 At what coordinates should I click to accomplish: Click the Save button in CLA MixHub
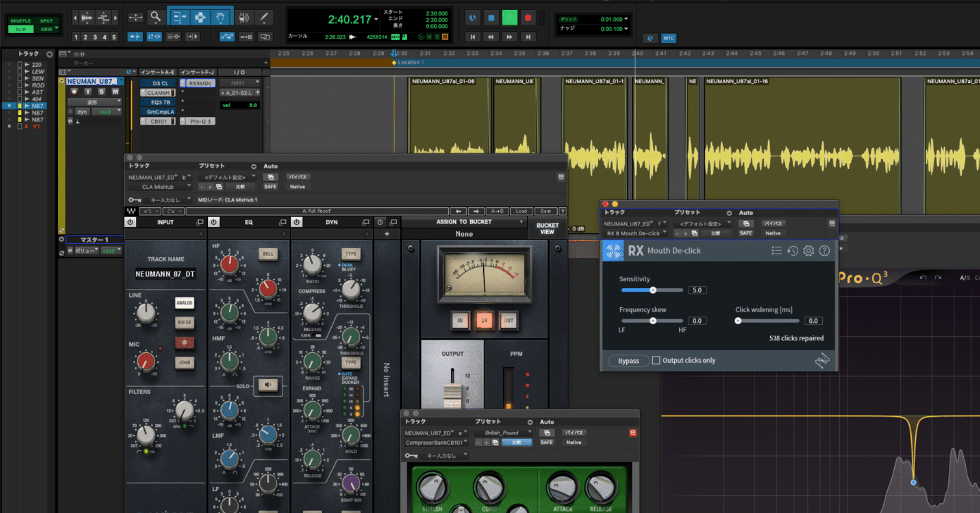[545, 211]
